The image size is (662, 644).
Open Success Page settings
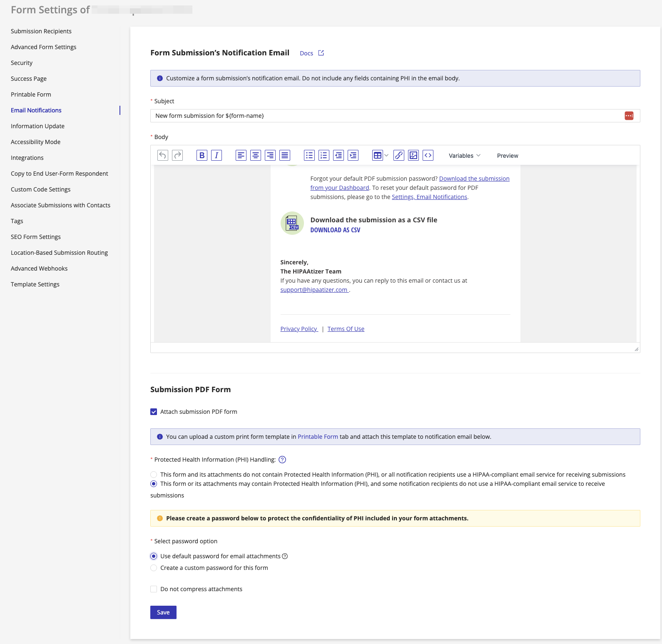[29, 79]
